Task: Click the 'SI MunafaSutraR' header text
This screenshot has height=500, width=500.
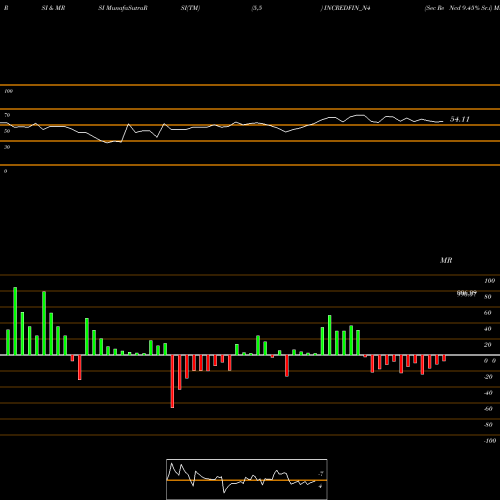Action: (123, 8)
